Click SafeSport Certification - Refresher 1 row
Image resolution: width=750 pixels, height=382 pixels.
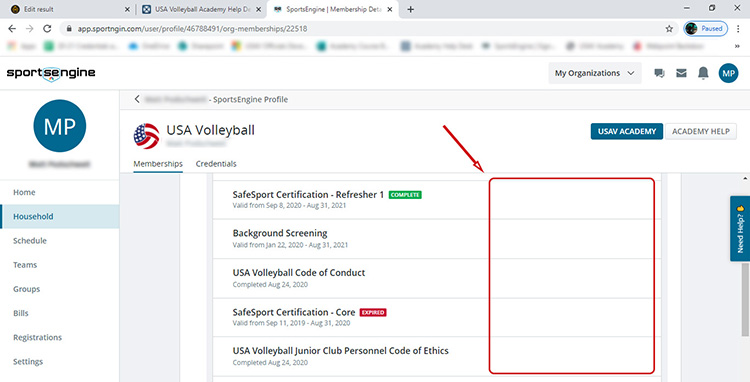[x=437, y=200]
